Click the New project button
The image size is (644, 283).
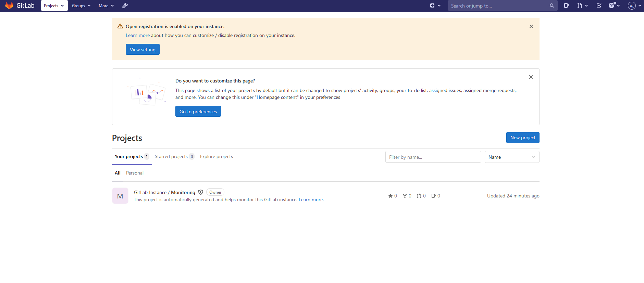coord(523,138)
